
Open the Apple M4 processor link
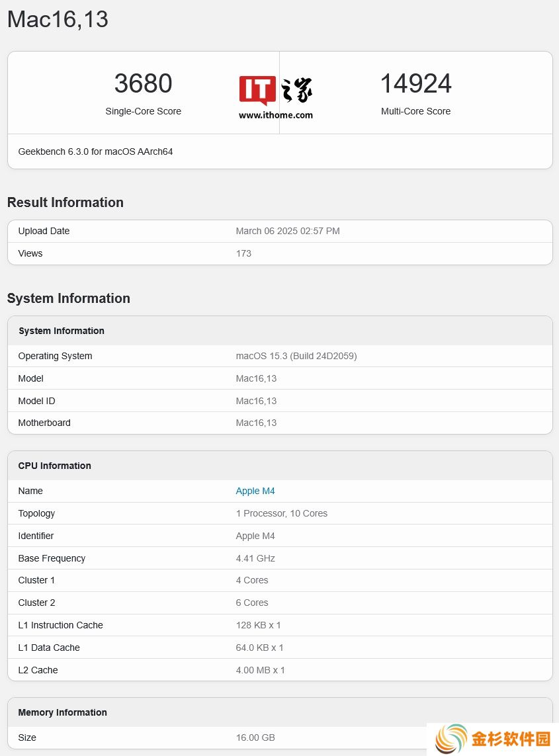tap(255, 491)
